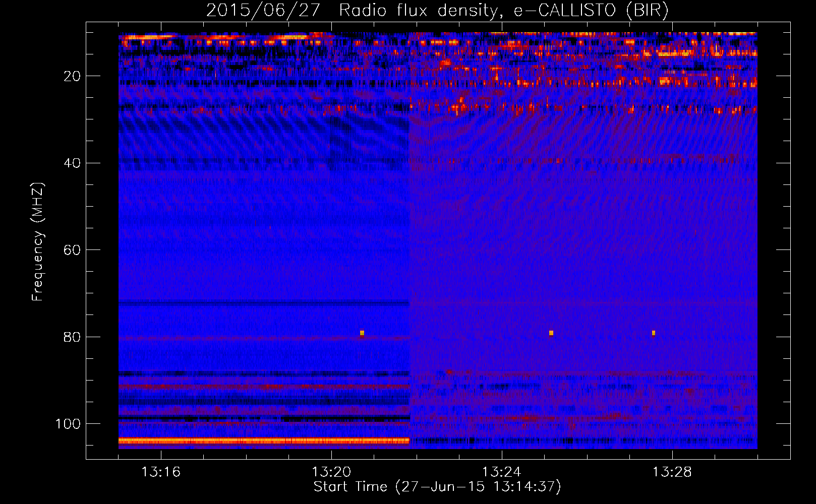The image size is (816, 504).
Task: Click the '20' frequency tick label
Action: pyautogui.click(x=72, y=76)
